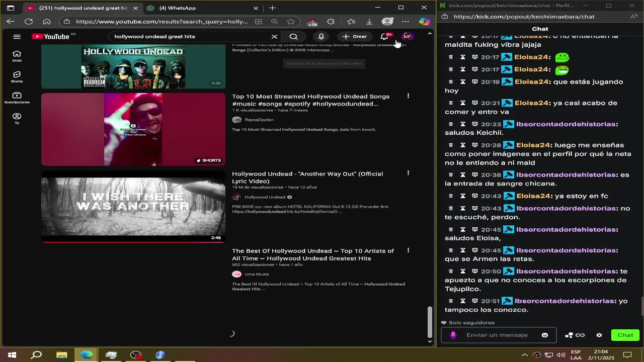
Task: Open Kick chat settings gear
Action: pos(599,335)
